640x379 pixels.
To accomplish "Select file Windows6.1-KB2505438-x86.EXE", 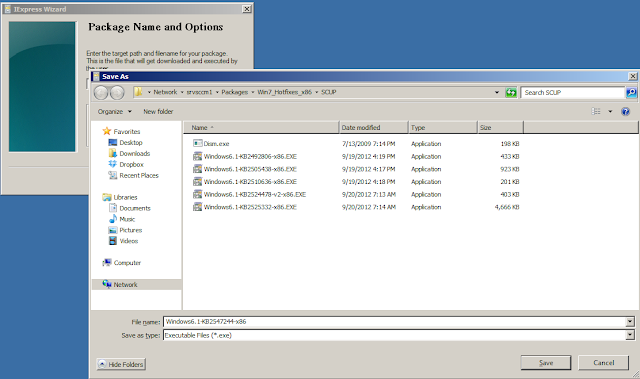I will point(250,169).
